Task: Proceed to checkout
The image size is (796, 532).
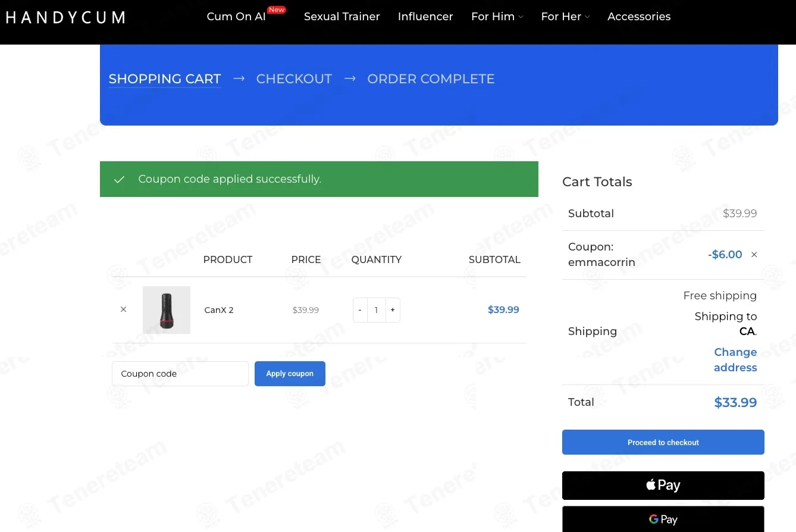Action: (x=663, y=442)
